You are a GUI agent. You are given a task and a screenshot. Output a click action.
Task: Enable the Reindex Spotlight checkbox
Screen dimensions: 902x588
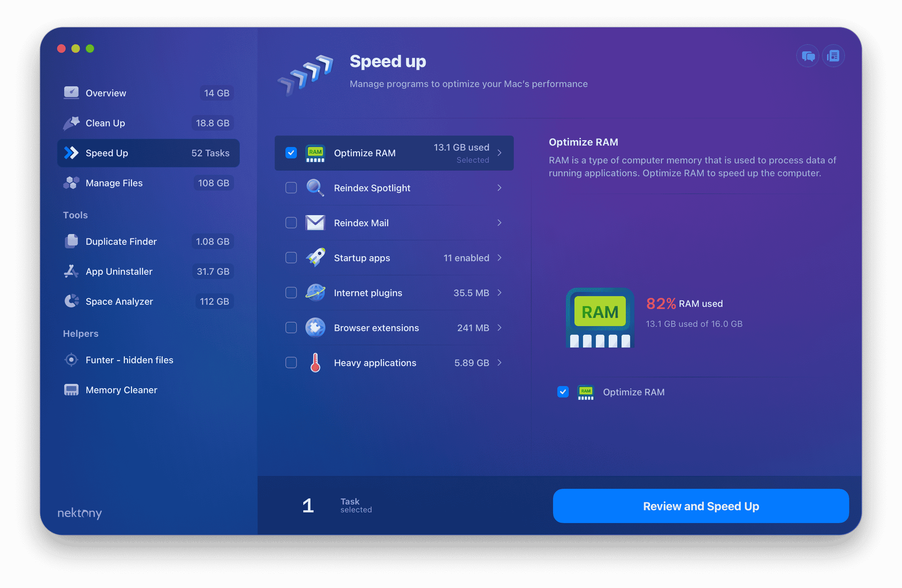point(290,188)
